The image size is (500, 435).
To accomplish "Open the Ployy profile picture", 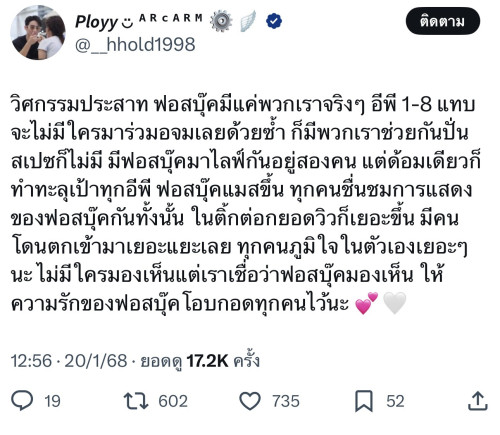I will (38, 32).
